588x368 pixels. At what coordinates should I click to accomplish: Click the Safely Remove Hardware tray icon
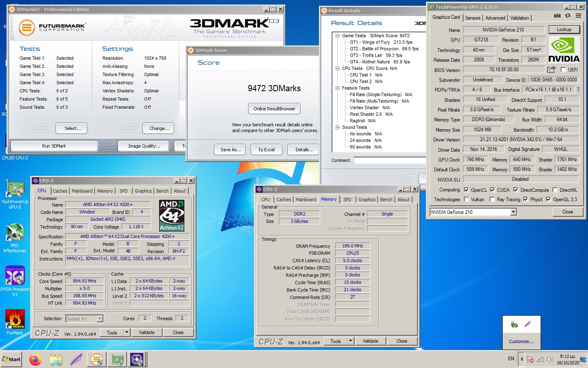tap(514, 325)
